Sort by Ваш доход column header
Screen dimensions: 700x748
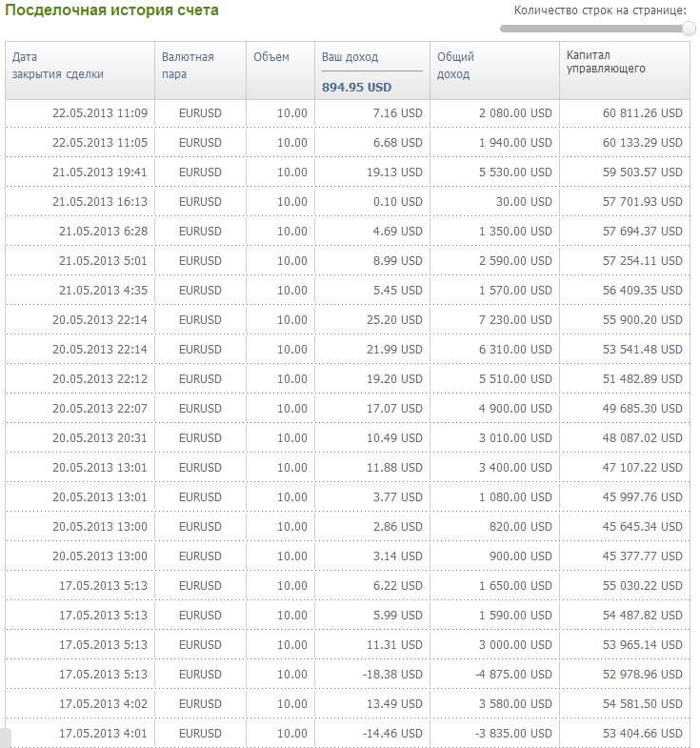click(x=350, y=57)
